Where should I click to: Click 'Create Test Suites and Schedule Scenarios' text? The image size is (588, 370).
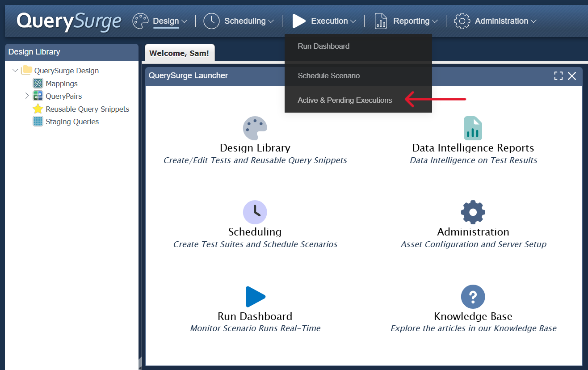click(255, 244)
